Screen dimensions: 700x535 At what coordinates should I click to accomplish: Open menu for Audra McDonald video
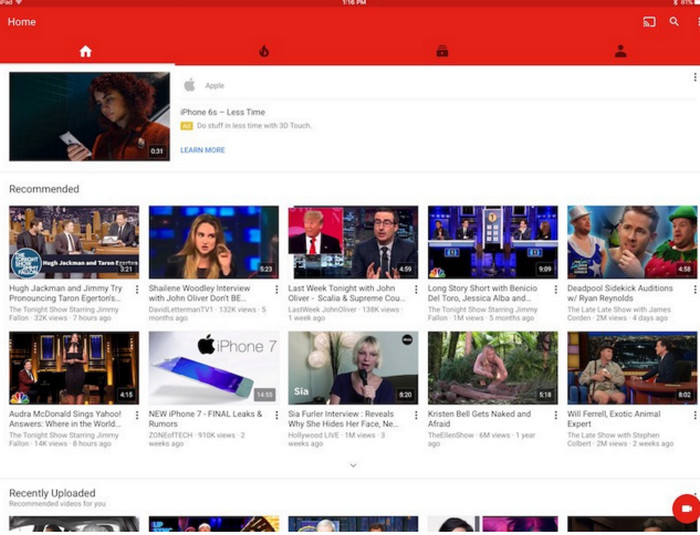pyautogui.click(x=137, y=415)
